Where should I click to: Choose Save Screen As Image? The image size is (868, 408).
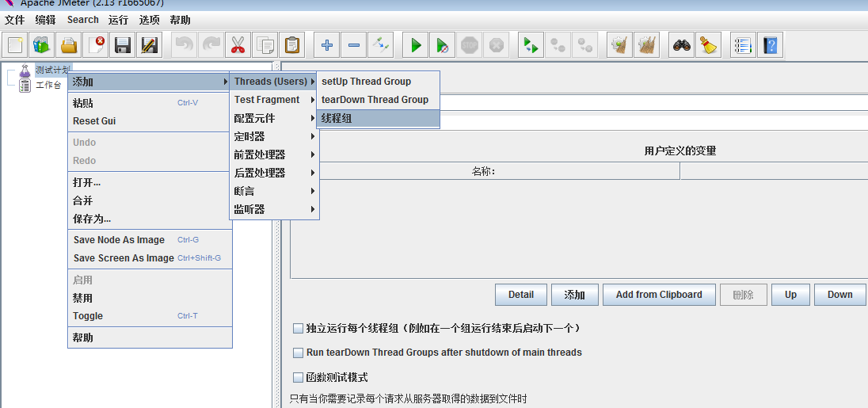coord(150,258)
